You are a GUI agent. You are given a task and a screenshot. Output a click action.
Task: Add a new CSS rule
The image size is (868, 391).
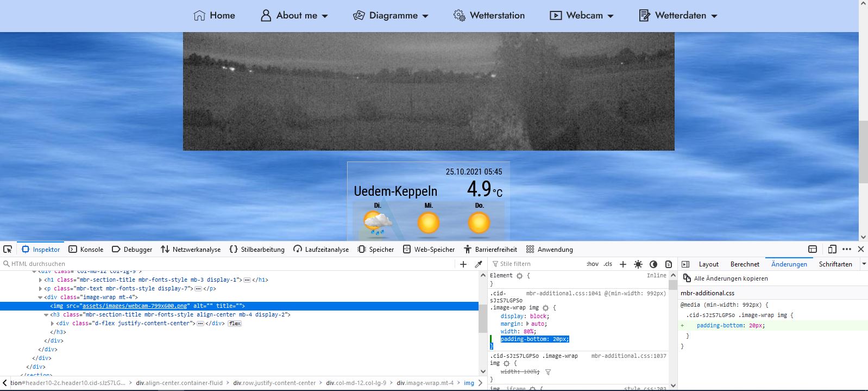tap(623, 264)
